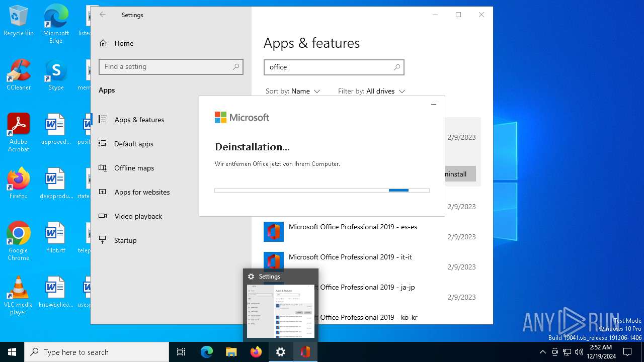Viewport: 644px width, 362px height.
Task: Click the Settings window preview thumbnail
Action: (x=281, y=311)
